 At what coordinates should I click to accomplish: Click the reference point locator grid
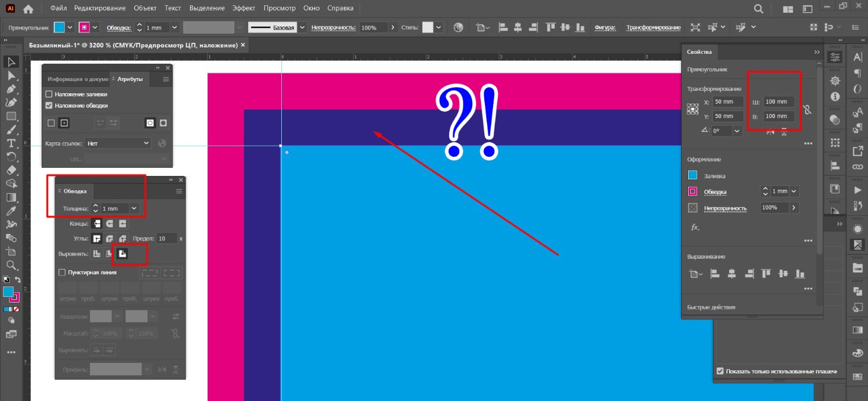[x=693, y=109]
